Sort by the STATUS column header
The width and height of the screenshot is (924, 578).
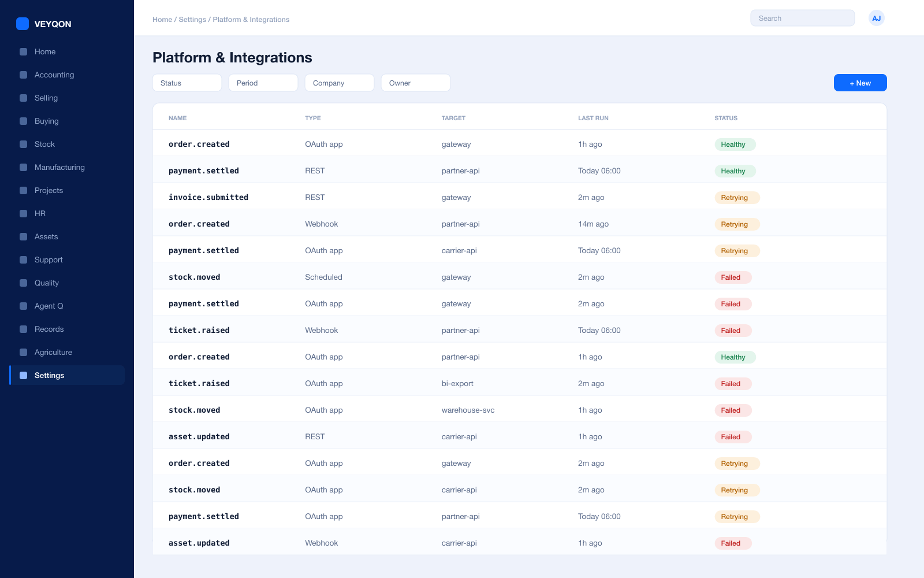point(726,118)
